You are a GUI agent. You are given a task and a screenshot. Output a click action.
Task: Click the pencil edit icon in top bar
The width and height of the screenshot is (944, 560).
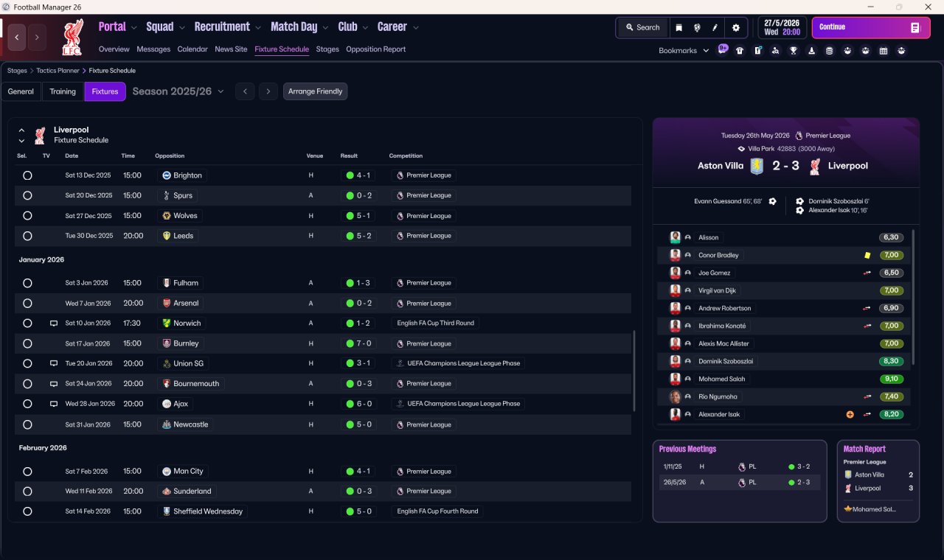pyautogui.click(x=715, y=27)
